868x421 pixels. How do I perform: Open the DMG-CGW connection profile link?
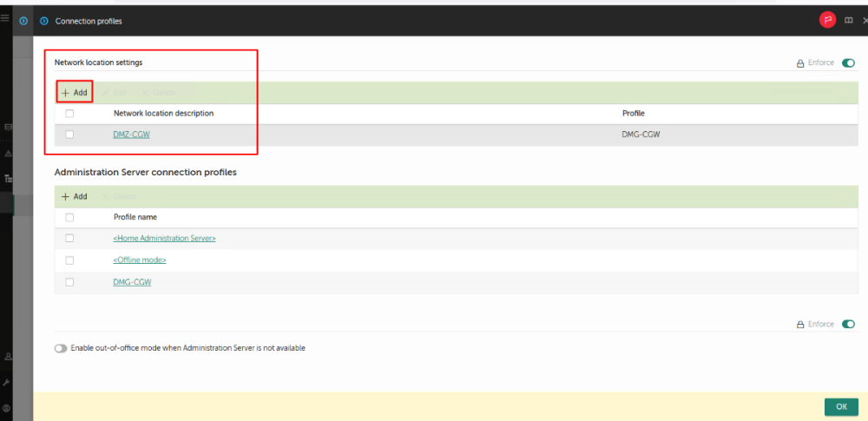132,282
